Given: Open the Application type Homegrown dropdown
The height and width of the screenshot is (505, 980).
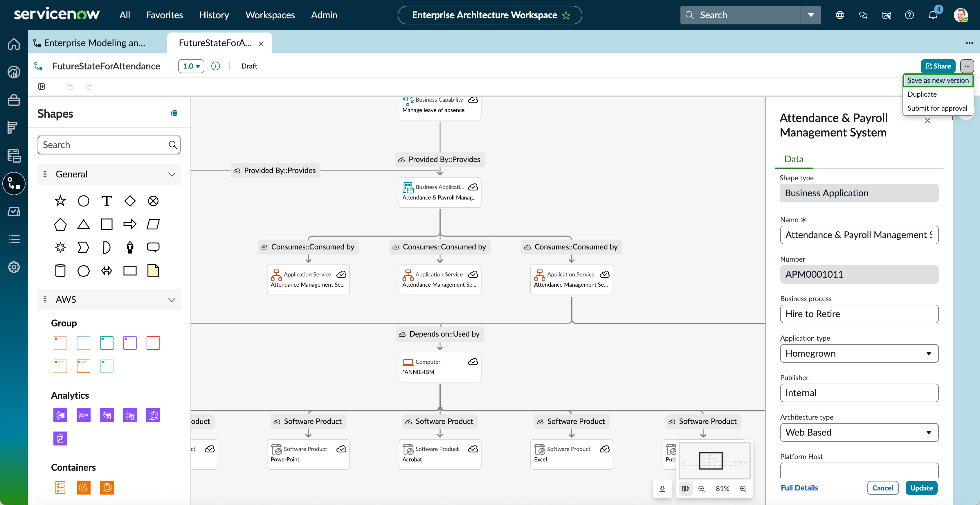Looking at the screenshot, I should coord(859,353).
